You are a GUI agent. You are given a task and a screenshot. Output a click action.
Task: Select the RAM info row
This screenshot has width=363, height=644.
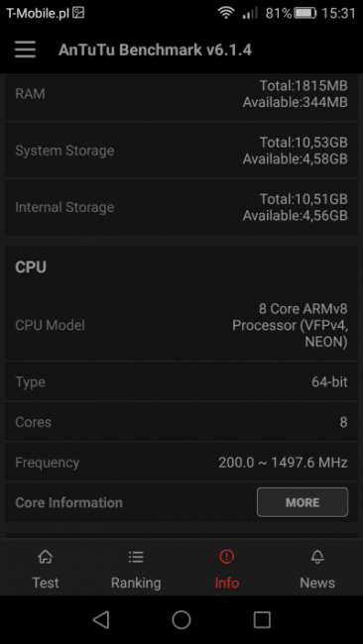[181, 94]
